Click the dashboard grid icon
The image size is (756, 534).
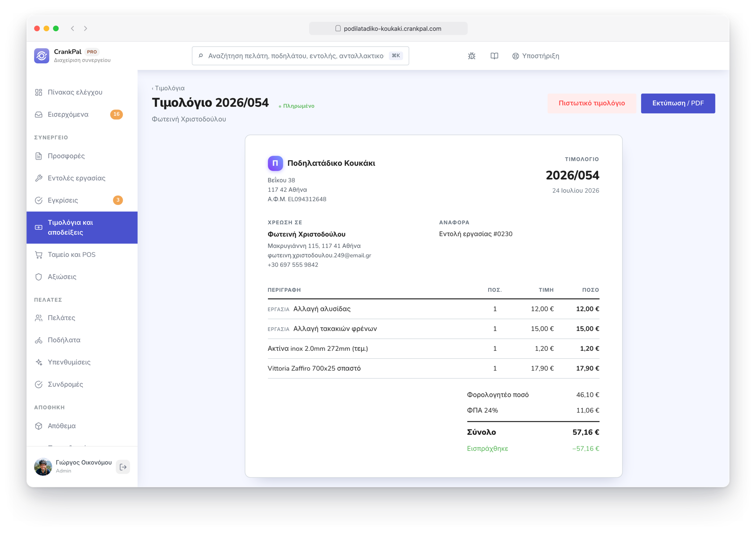[x=39, y=92]
